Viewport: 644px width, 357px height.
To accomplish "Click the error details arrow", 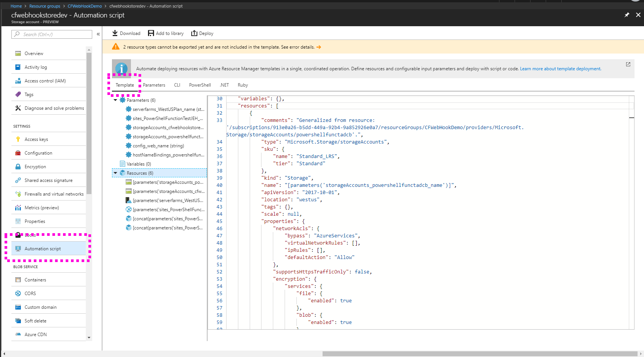I will 319,47.
